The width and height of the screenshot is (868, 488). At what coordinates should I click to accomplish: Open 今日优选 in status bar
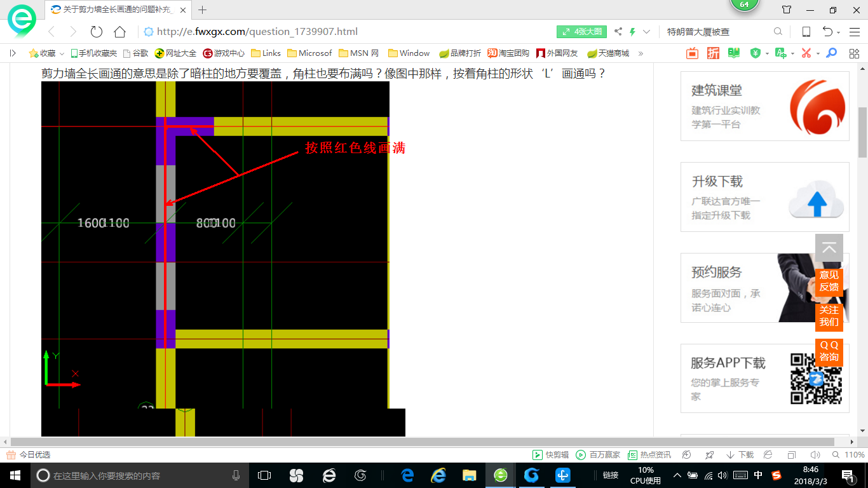(28, 455)
